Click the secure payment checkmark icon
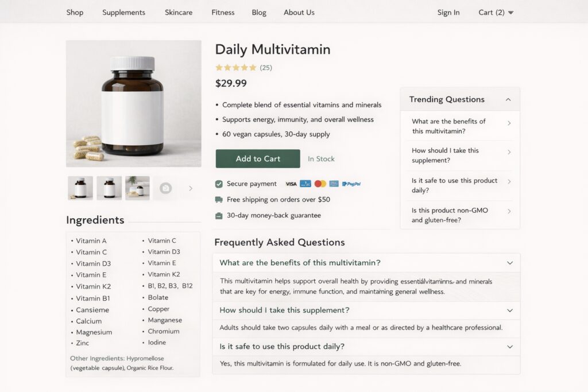 [219, 184]
